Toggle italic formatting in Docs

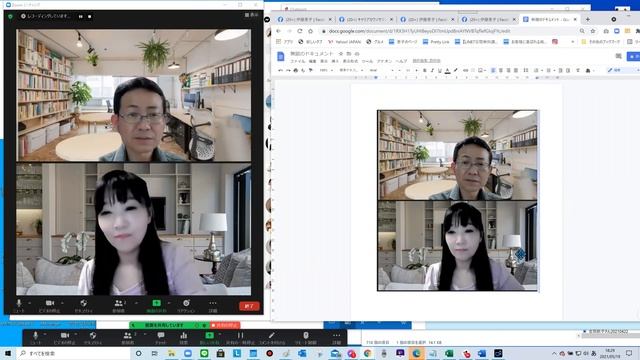pyautogui.click(x=432, y=71)
